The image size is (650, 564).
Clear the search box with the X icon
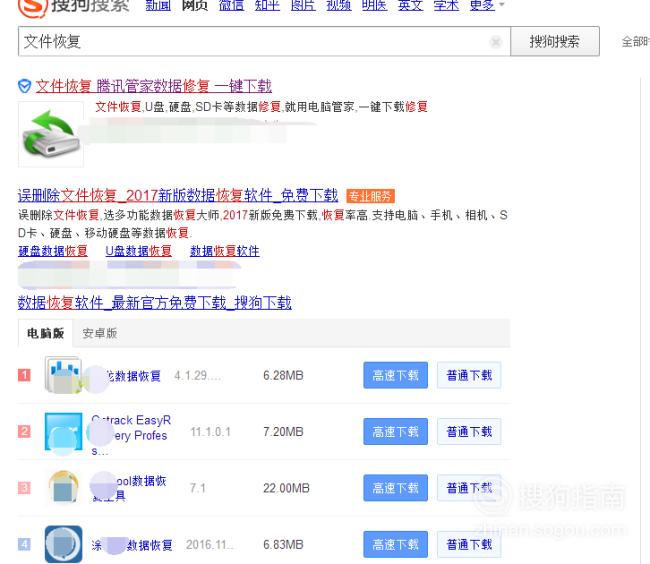tap(495, 41)
